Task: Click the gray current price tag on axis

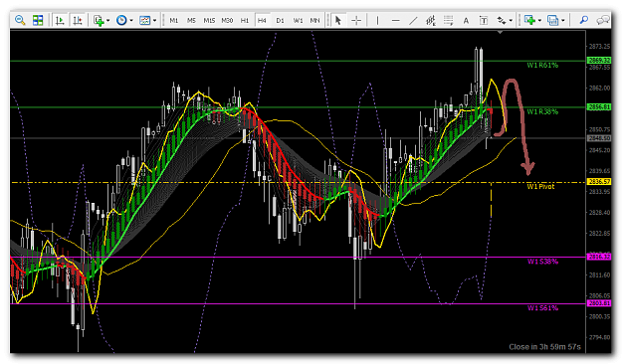Action: (x=599, y=138)
